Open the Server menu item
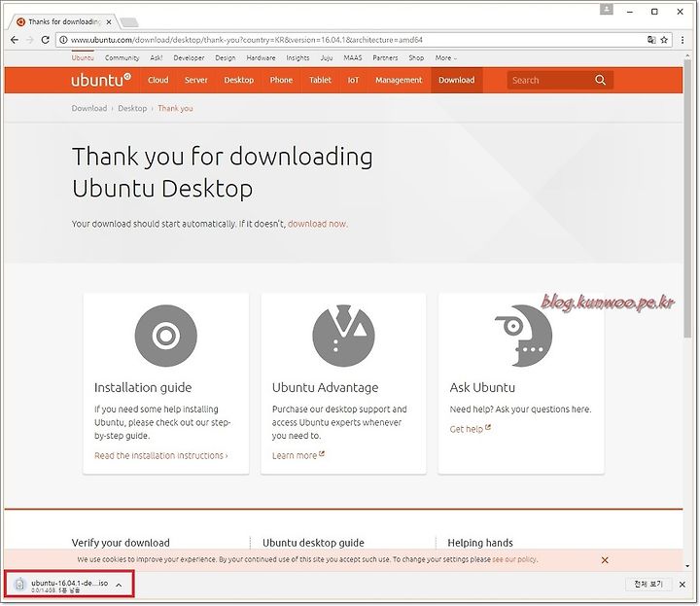The image size is (700, 606). point(196,80)
